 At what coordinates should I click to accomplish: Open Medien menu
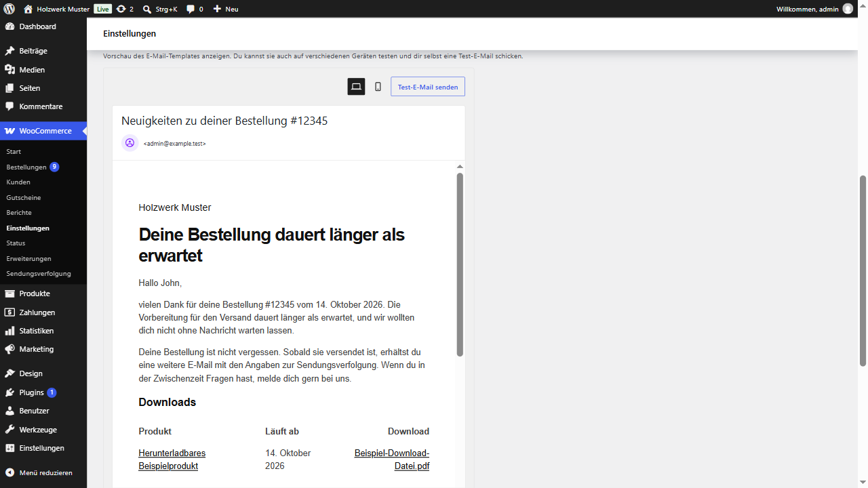pos(43,70)
